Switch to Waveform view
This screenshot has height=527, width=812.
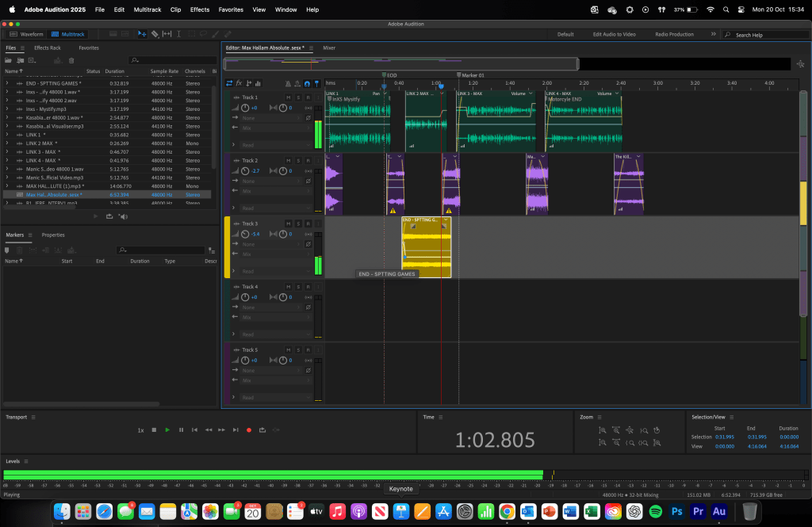pos(27,34)
